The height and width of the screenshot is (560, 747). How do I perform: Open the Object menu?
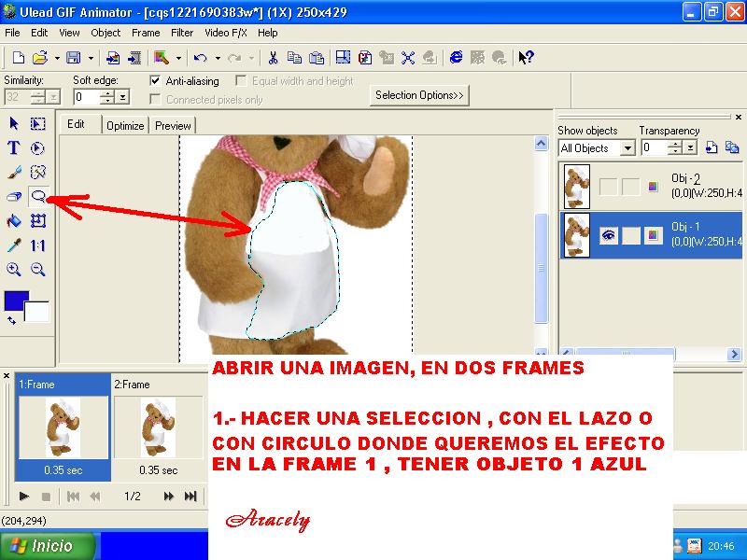pyautogui.click(x=106, y=33)
